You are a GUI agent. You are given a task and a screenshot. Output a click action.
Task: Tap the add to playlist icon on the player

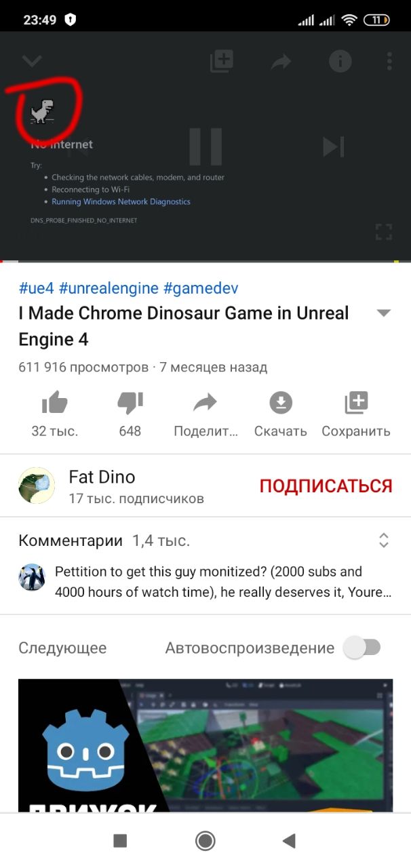pyautogui.click(x=222, y=62)
